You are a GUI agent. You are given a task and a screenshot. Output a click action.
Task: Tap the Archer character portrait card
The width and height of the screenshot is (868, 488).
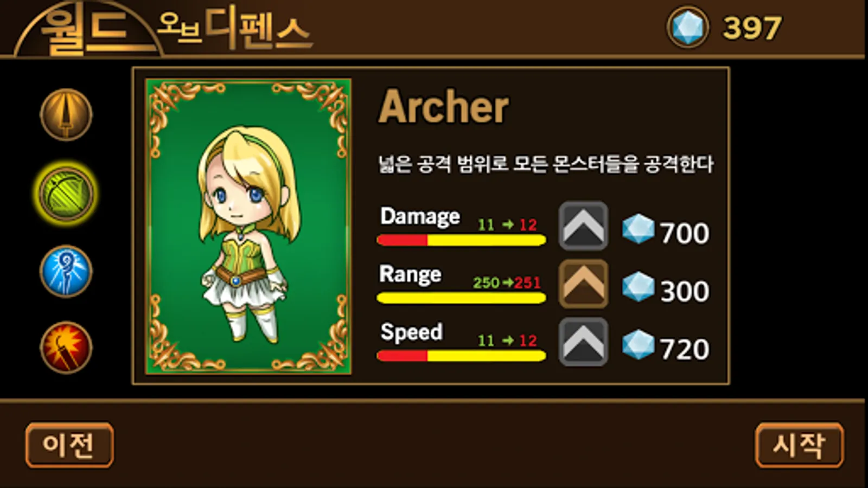(x=248, y=227)
